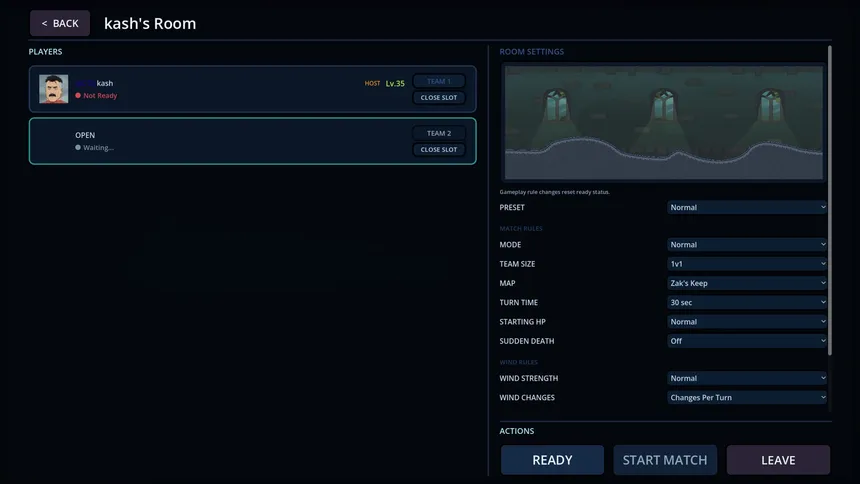The height and width of the screenshot is (484, 860).
Task: Click the 'Not Ready' status text
Action: 100,95
